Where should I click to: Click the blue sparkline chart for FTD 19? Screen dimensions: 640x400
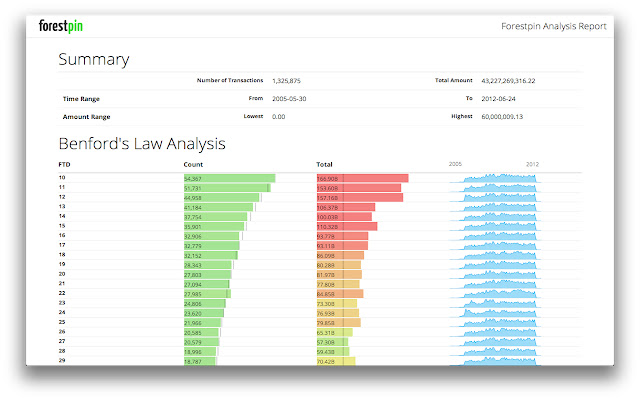click(x=496, y=265)
